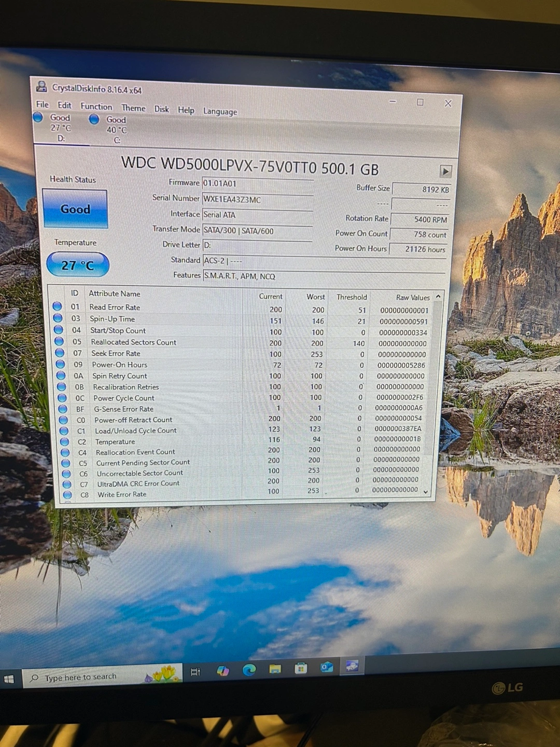
Task: Open Microsoft Edge from the taskbar
Action: pyautogui.click(x=249, y=670)
